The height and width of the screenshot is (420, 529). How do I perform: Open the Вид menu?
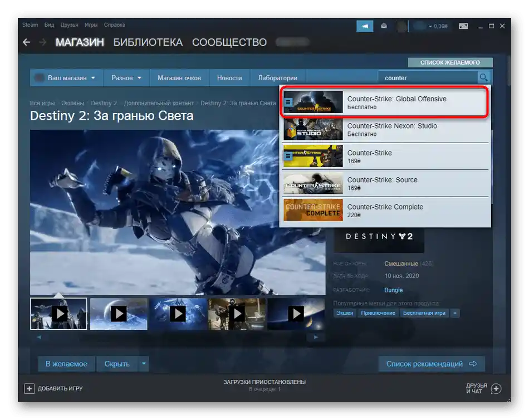tap(49, 25)
